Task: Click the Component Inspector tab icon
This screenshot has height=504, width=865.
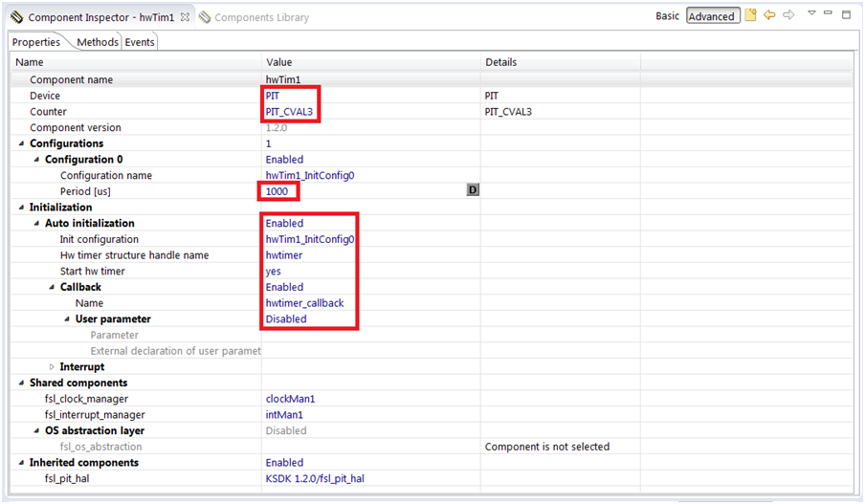Action: coord(16,17)
